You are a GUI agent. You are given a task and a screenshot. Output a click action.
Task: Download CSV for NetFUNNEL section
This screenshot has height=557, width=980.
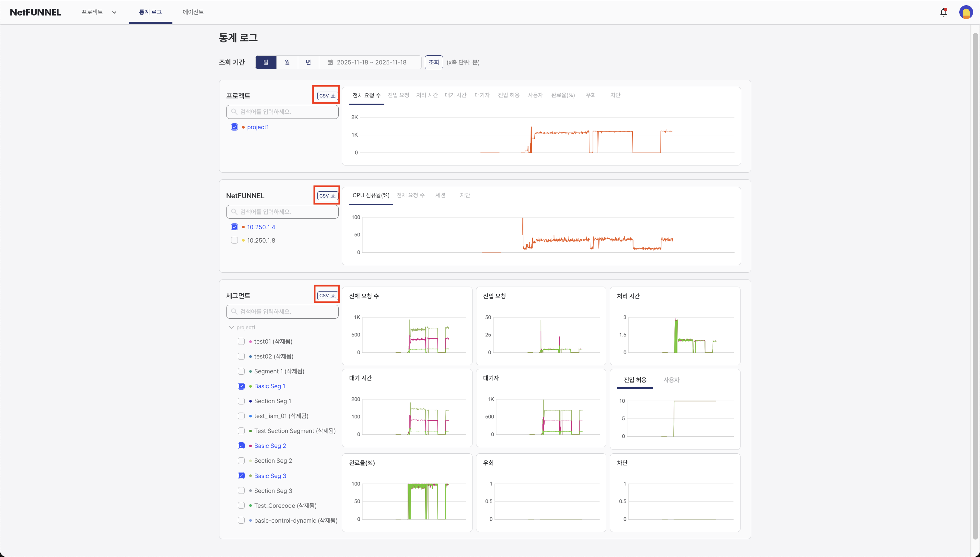[327, 196]
